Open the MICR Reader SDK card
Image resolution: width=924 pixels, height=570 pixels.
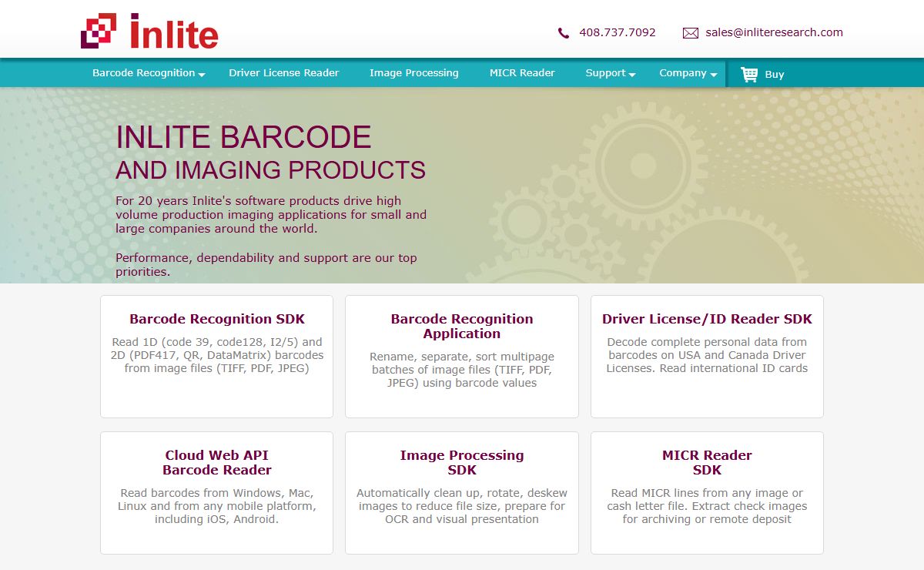(x=707, y=493)
